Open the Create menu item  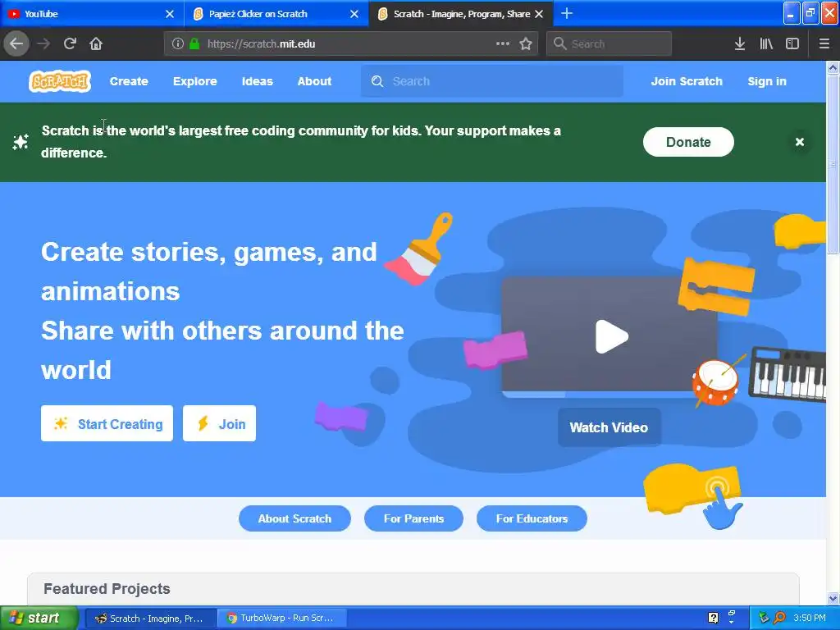pos(129,81)
